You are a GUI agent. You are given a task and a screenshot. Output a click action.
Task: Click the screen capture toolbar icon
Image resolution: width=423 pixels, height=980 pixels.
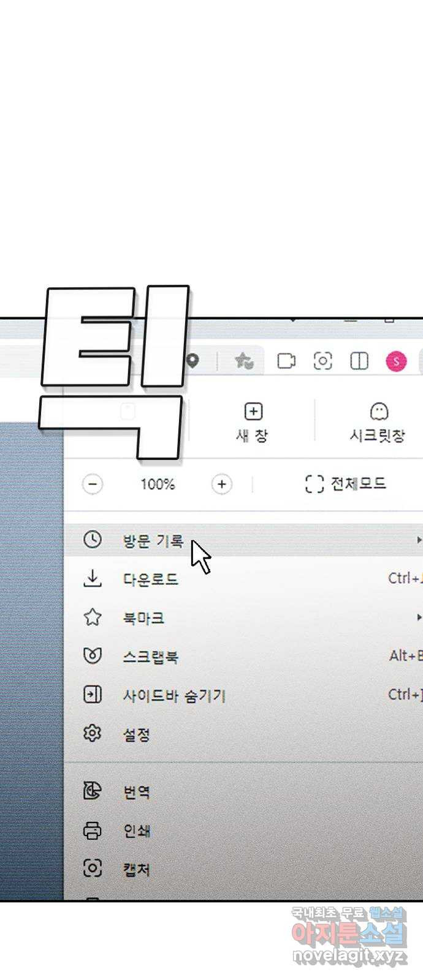(x=322, y=361)
